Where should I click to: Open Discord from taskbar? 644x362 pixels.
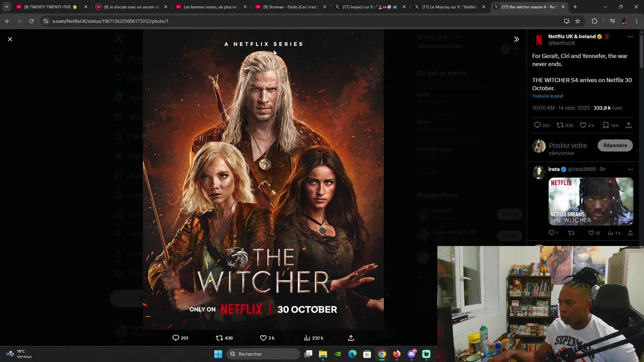[412, 354]
